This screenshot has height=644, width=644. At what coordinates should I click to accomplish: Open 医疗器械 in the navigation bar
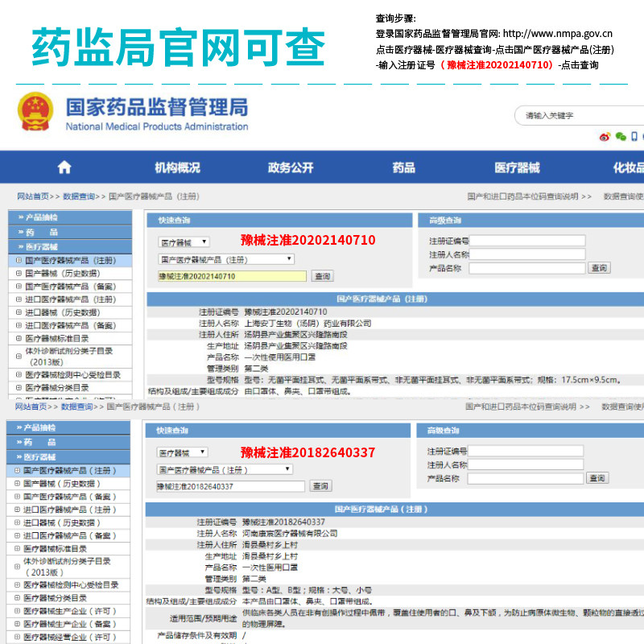(517, 167)
